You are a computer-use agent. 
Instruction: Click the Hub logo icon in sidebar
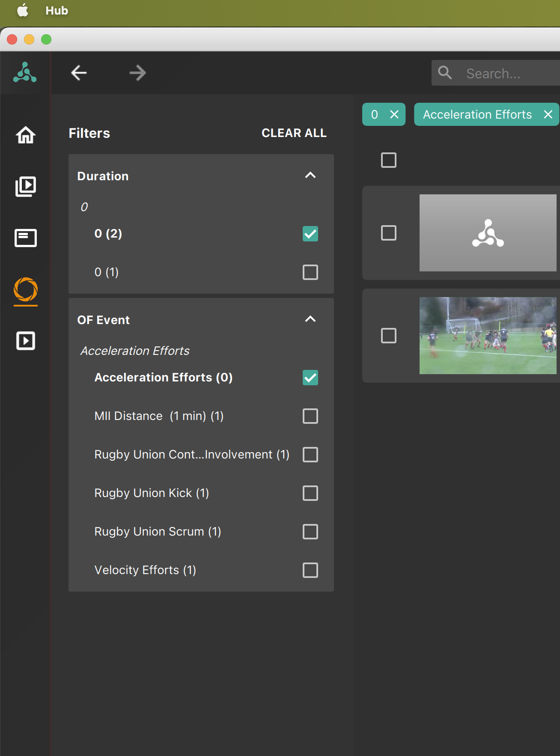pyautogui.click(x=25, y=72)
